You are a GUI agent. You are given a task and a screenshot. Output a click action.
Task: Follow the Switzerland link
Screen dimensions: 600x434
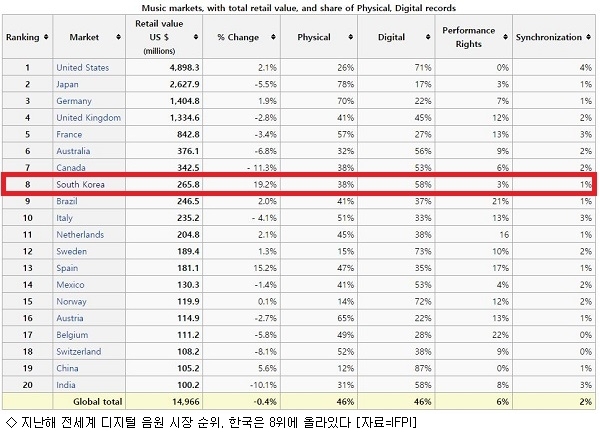[x=79, y=352]
